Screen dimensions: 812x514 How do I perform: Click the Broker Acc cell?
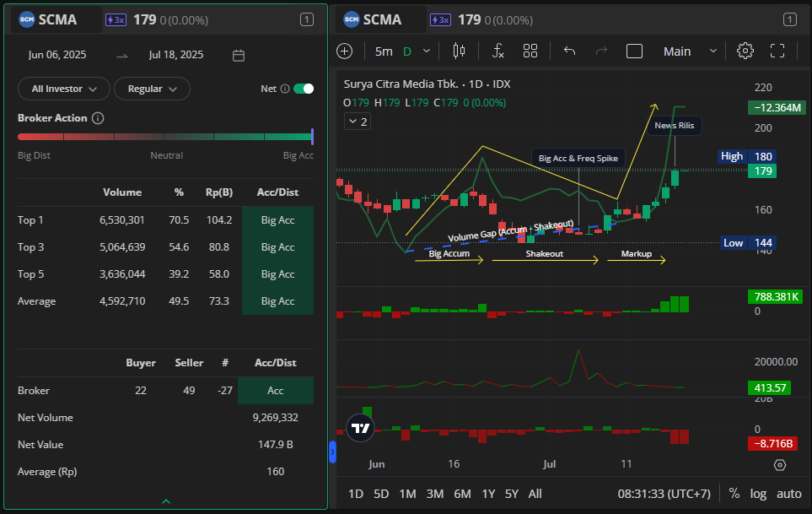point(276,391)
